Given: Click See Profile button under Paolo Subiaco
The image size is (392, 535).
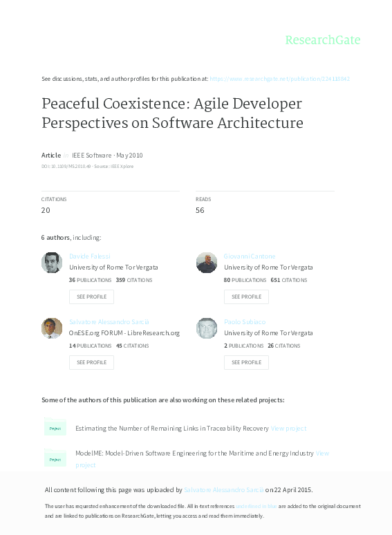Looking at the screenshot, I should tap(246, 362).
